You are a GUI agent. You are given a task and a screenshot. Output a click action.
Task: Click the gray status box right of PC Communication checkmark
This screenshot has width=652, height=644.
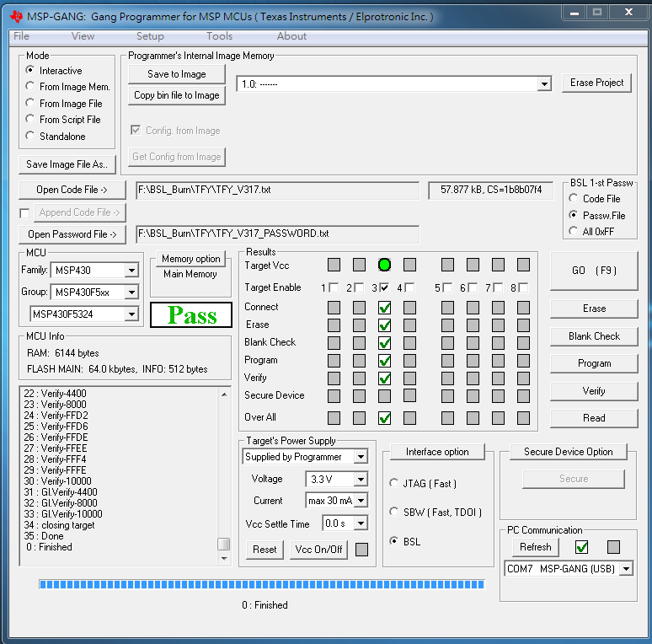click(613, 547)
